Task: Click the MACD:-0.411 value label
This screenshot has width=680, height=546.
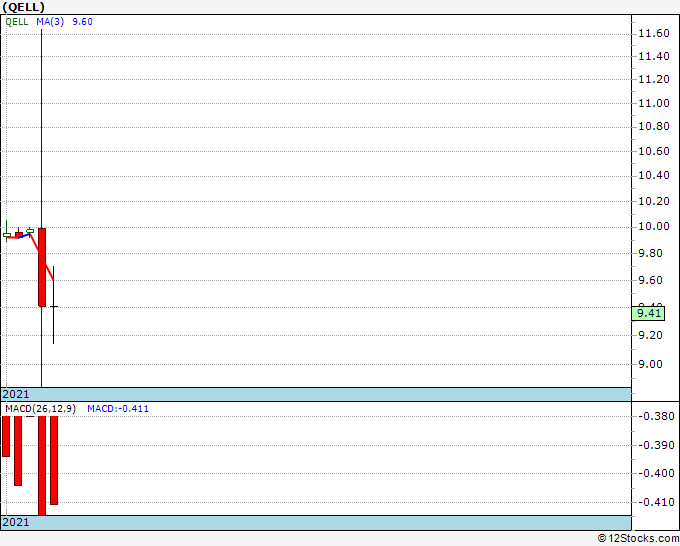Action: point(118,409)
